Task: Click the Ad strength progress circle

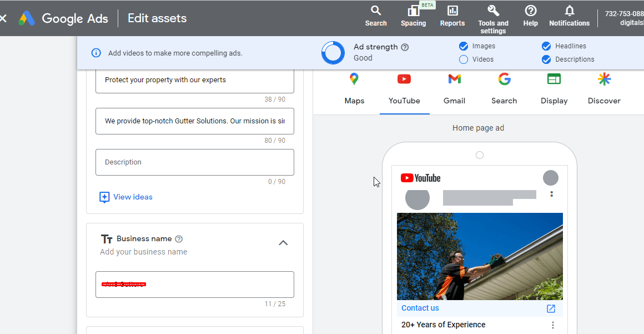Action: tap(333, 53)
